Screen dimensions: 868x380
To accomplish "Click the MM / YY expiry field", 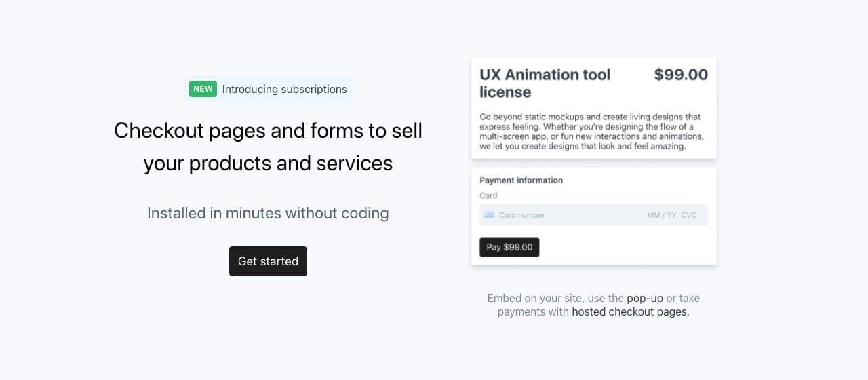I will click(661, 215).
